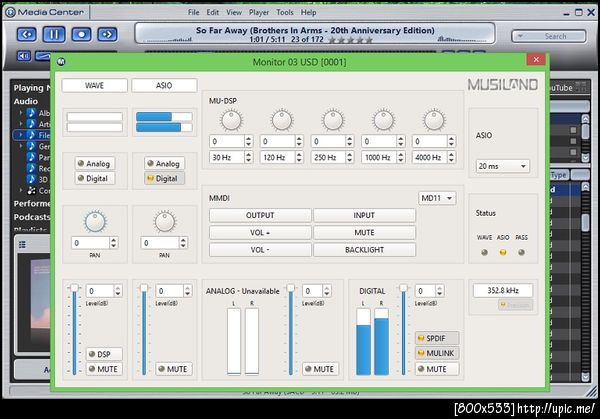Open the Help menu

tap(308, 12)
